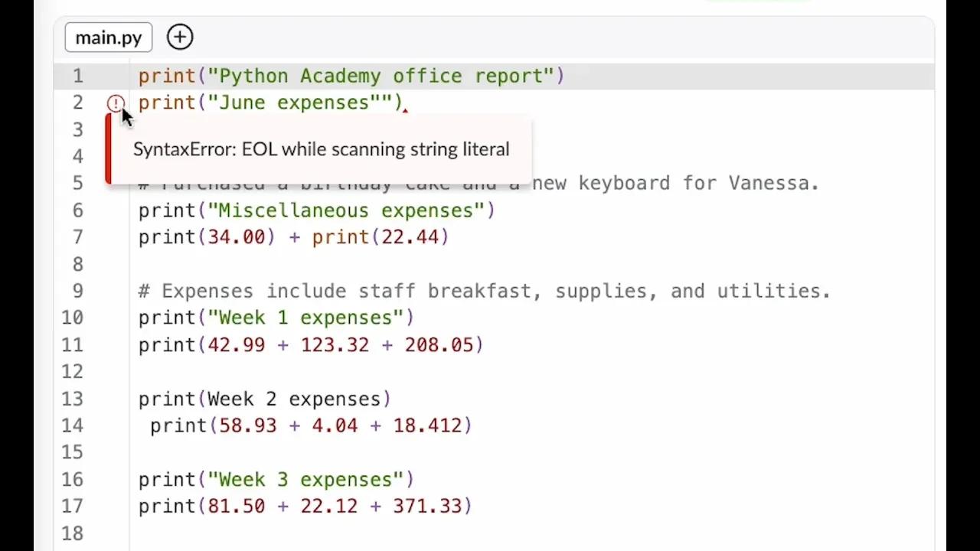Place cursor in "Python Academy office report" line
The height and width of the screenshot is (551, 980).
351,77
